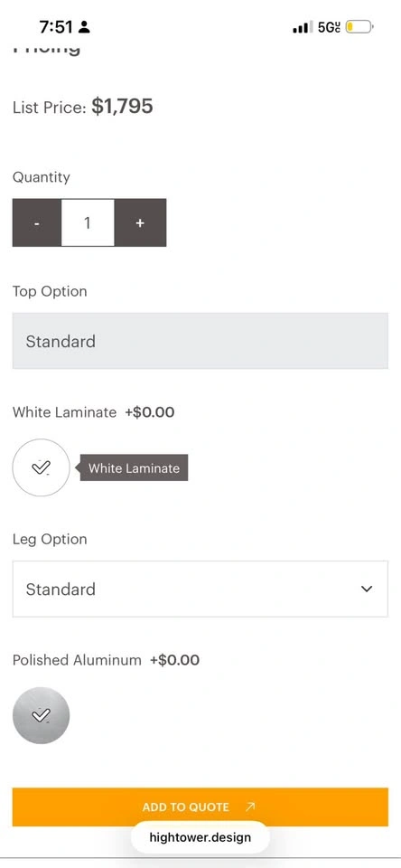Image resolution: width=401 pixels, height=868 pixels.
Task: Tap the 5G network indicator
Action: 329,26
